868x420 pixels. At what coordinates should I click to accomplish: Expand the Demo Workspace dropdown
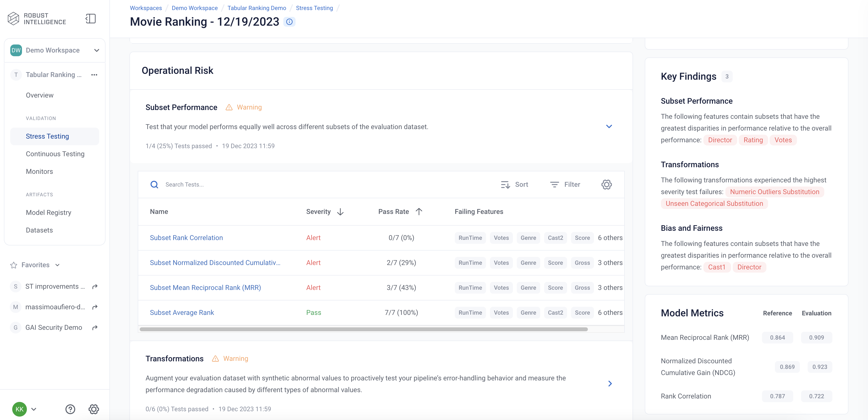pos(97,51)
